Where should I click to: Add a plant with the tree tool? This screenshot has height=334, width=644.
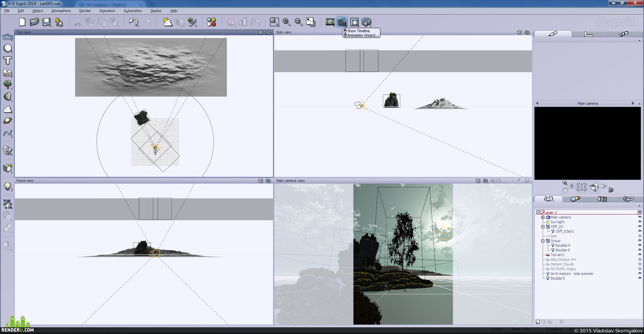tap(7, 84)
